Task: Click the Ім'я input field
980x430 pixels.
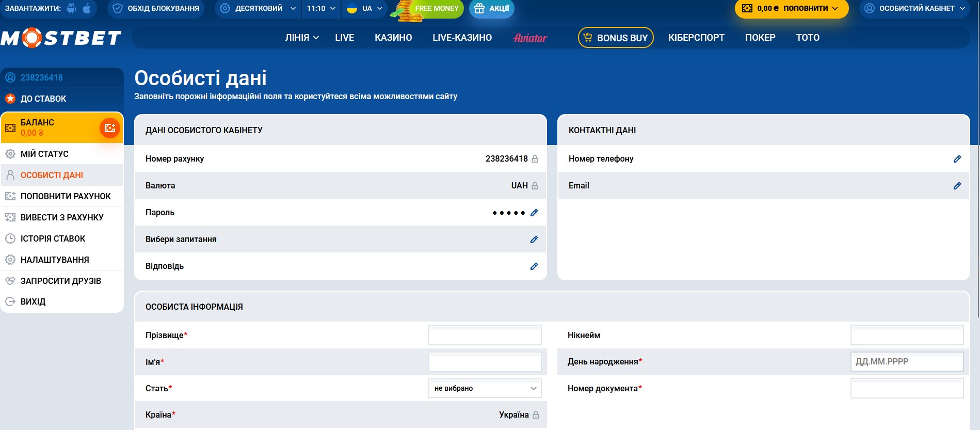Action: (x=485, y=362)
